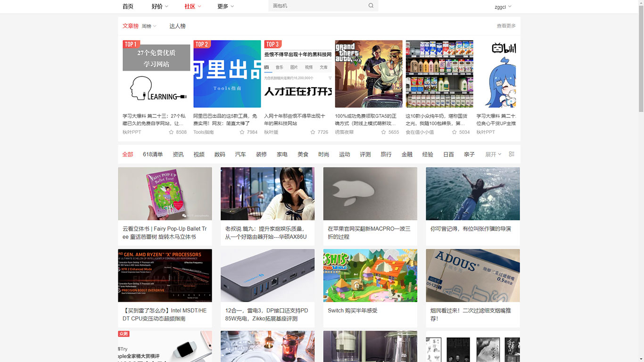This screenshot has height=362, width=644.
Task: Click the list view toggle icon
Action: pos(512,154)
